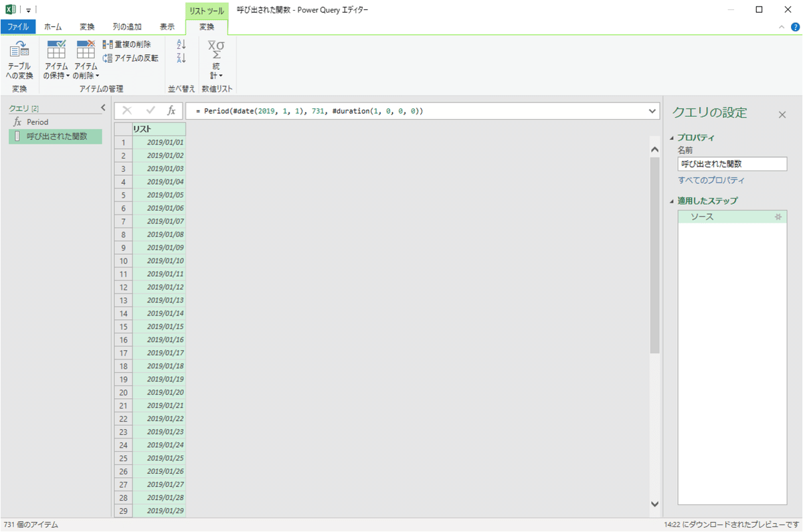The image size is (803, 532).
Task: Select the 2019/01/10 cell
Action: tap(159, 261)
